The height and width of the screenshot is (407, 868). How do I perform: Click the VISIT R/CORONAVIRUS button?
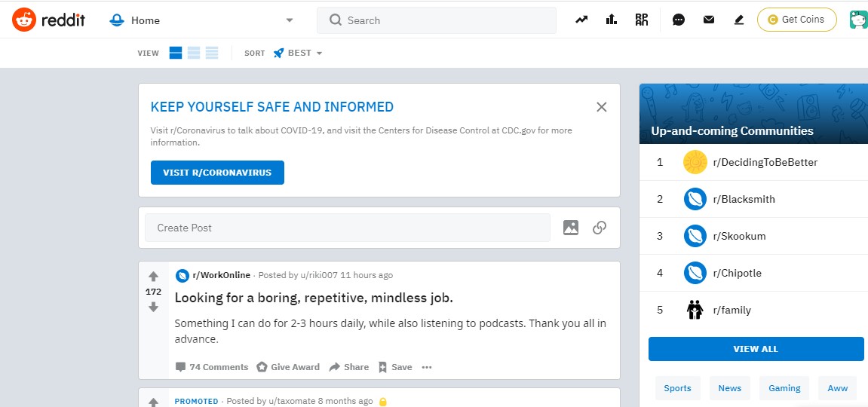pos(217,173)
